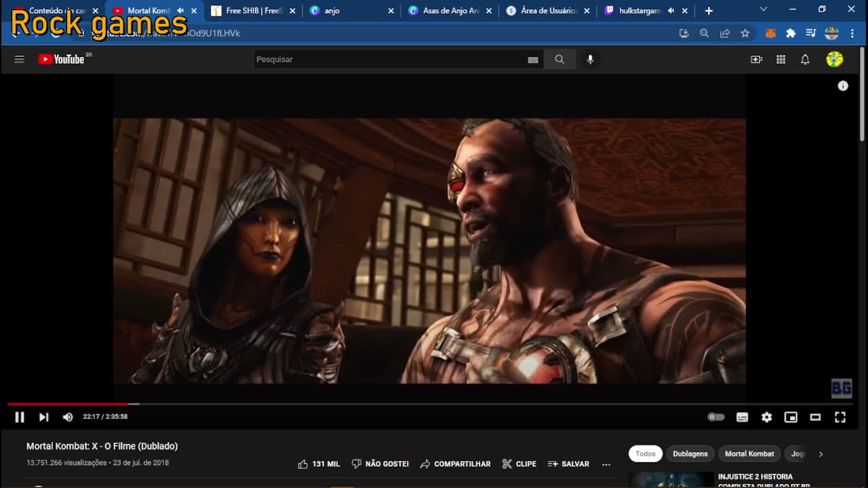Open player settings gear
868x488 pixels.
tap(766, 417)
